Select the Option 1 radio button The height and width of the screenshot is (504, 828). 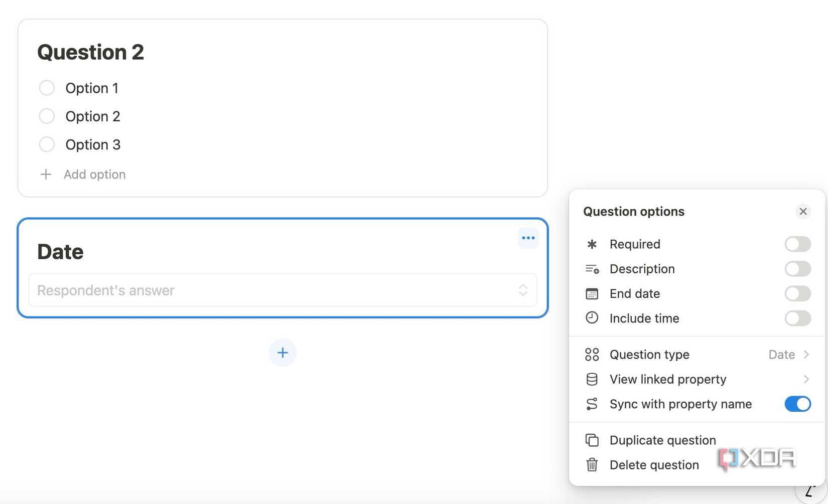47,88
